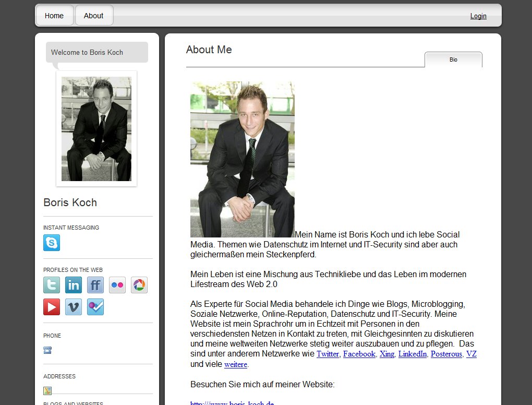Click the 'weitere' link

click(x=236, y=364)
